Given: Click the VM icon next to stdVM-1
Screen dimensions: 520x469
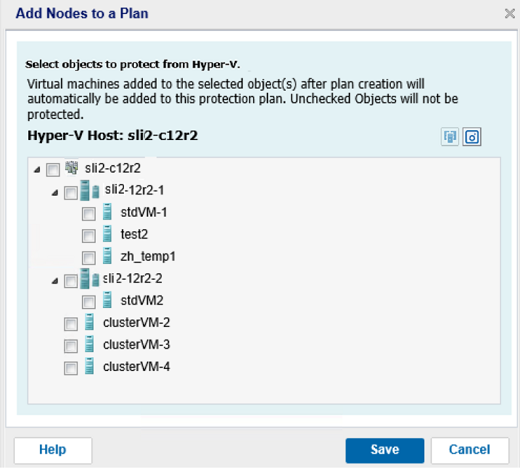Looking at the screenshot, I should pyautogui.click(x=107, y=212).
